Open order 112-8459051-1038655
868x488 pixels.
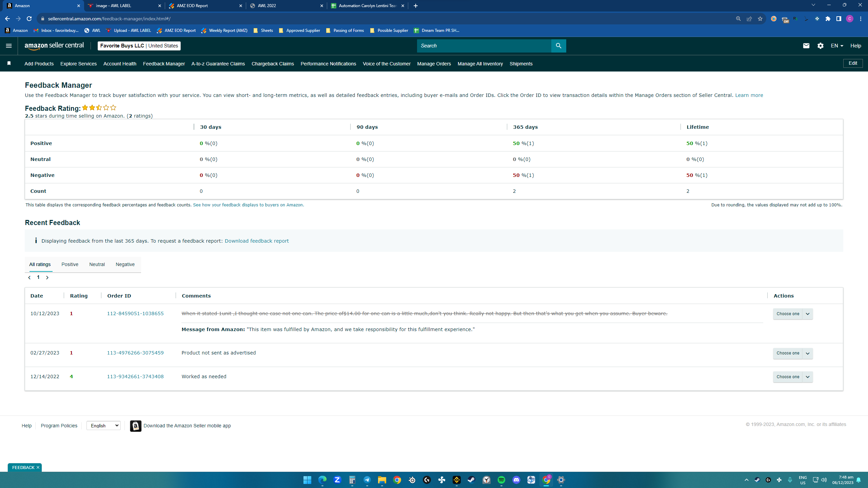tap(135, 313)
